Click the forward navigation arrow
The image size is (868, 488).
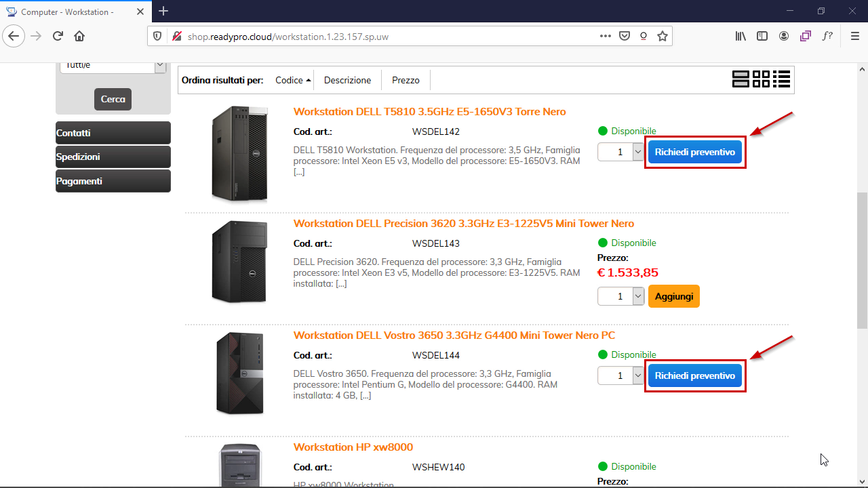tap(36, 36)
